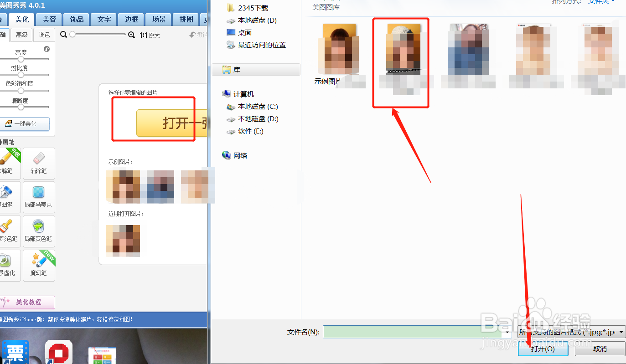Click the 色彩饱和度 saturation slider handle

pyautogui.click(x=21, y=91)
